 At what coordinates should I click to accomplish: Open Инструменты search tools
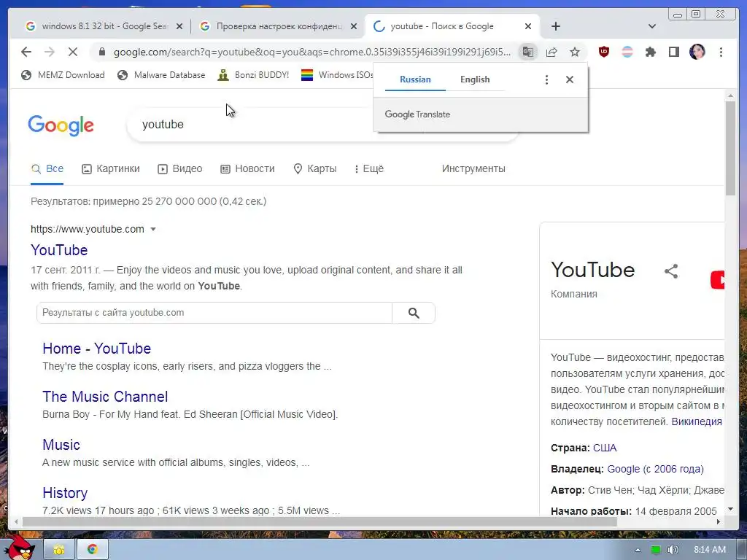pyautogui.click(x=473, y=168)
